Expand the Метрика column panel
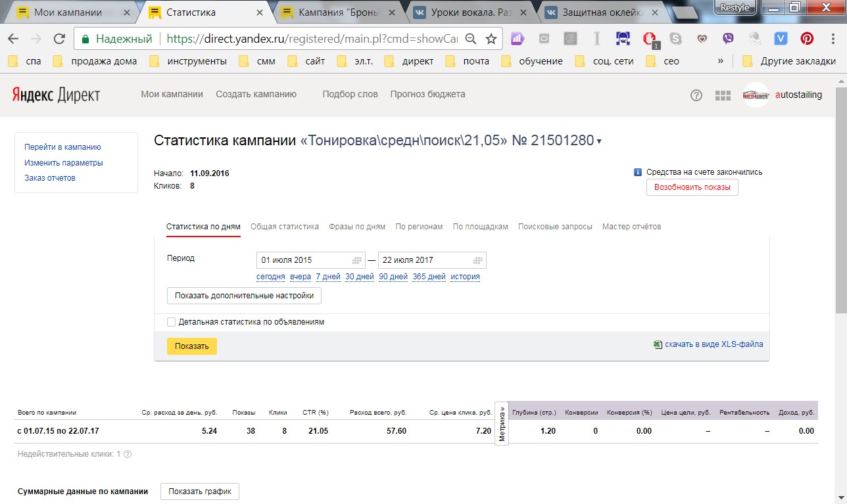 coord(502,423)
